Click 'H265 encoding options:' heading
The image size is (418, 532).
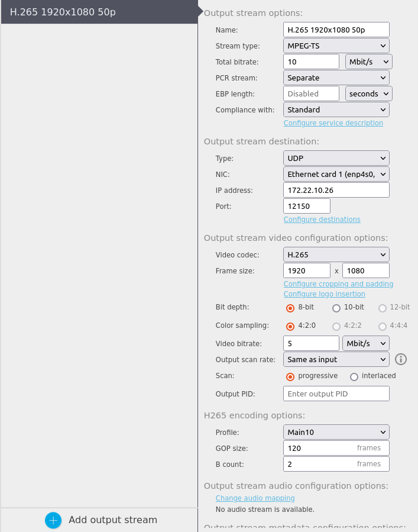pos(254,415)
